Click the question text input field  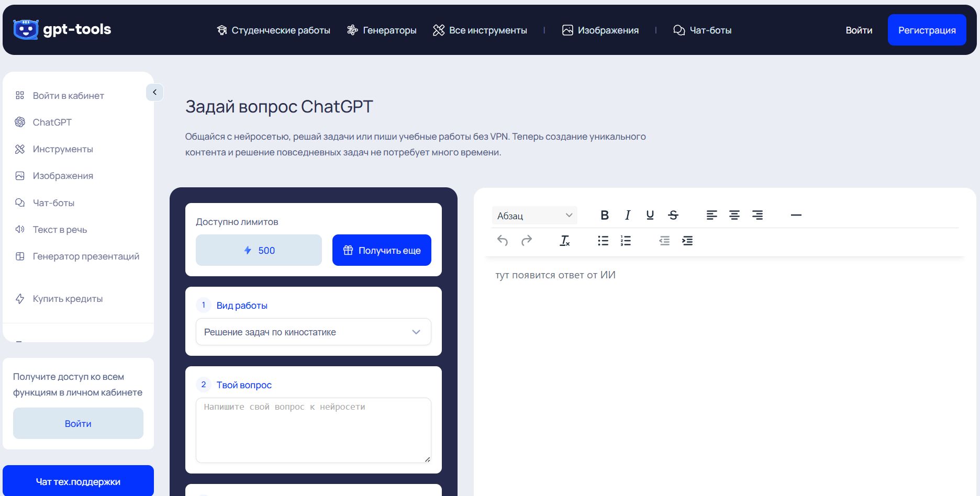(x=313, y=429)
